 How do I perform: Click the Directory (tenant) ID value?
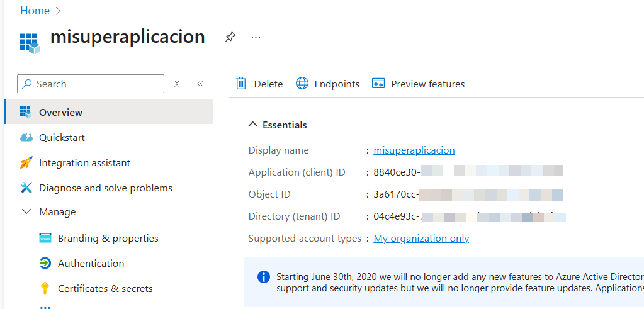point(470,216)
